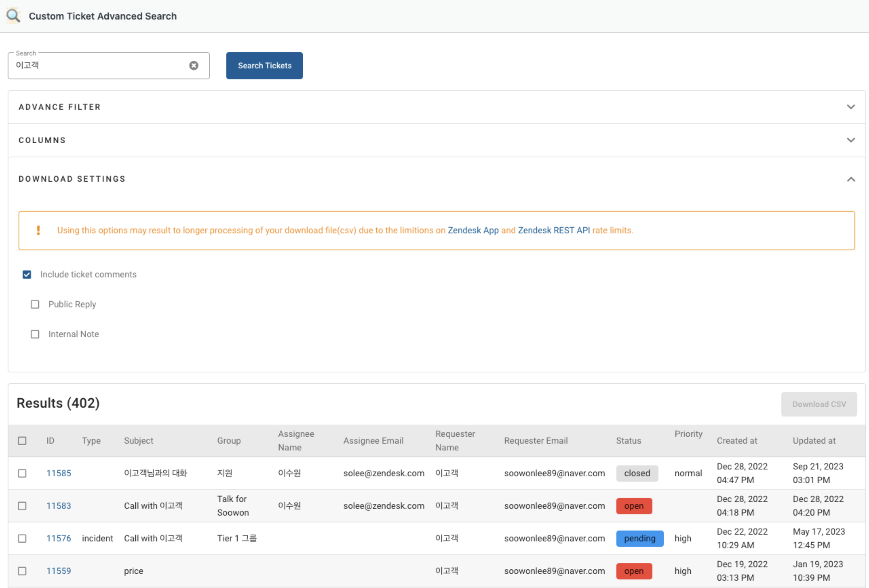Image resolution: width=869 pixels, height=588 pixels.
Task: Click the COLUMNS header label
Action: click(x=42, y=140)
